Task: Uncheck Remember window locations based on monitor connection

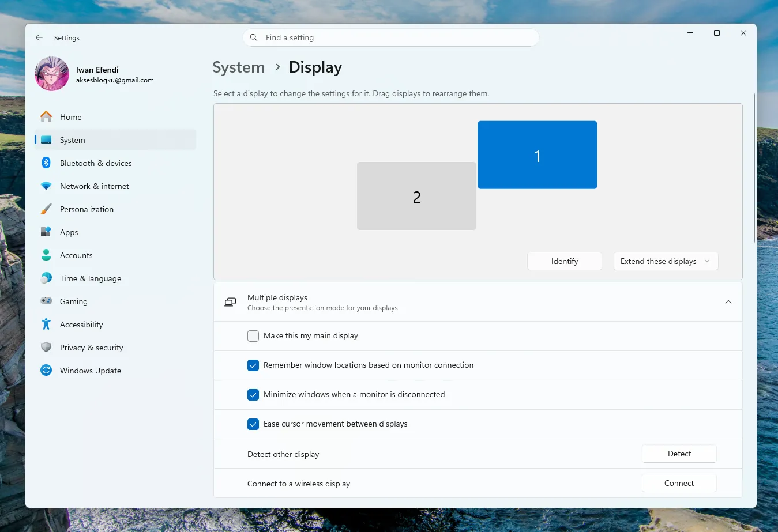Action: 253,365
